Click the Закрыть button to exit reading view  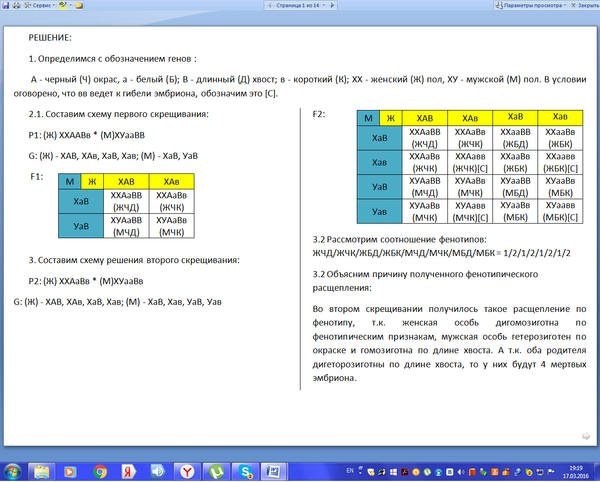[x=583, y=5]
